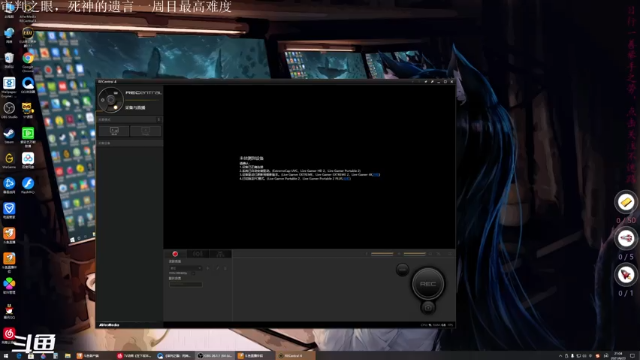Expand the capture mode section header

pos(130,120)
